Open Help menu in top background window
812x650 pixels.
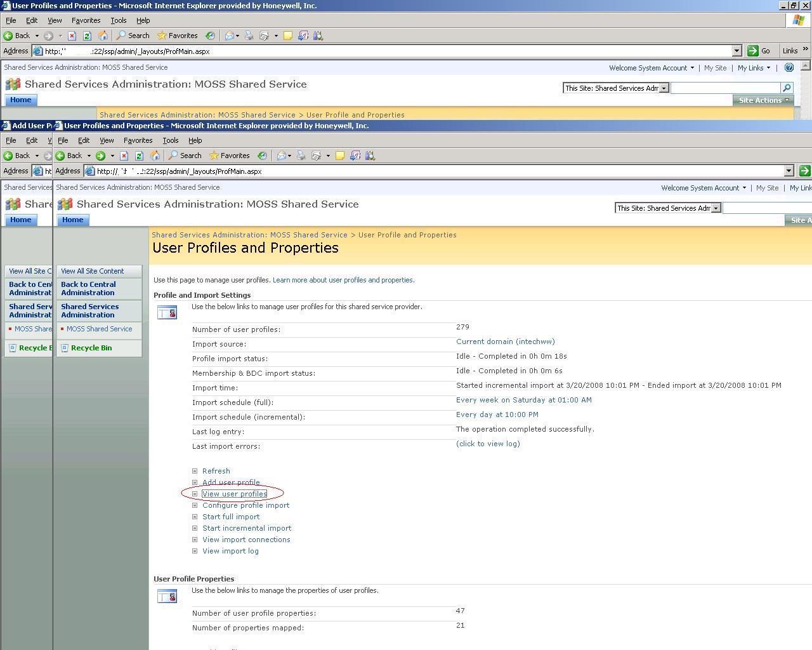(x=143, y=20)
